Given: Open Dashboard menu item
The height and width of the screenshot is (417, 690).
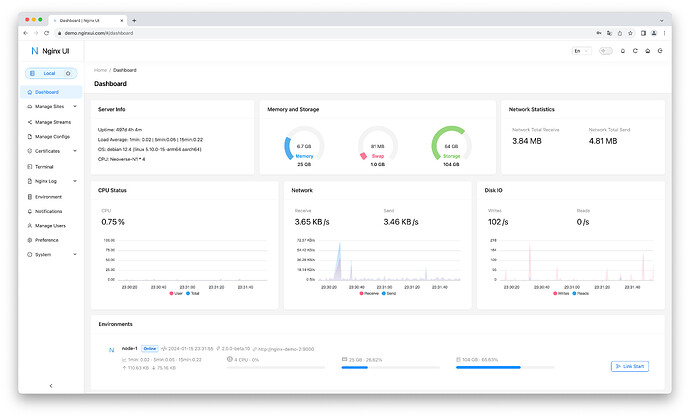Looking at the screenshot, I should [x=51, y=92].
